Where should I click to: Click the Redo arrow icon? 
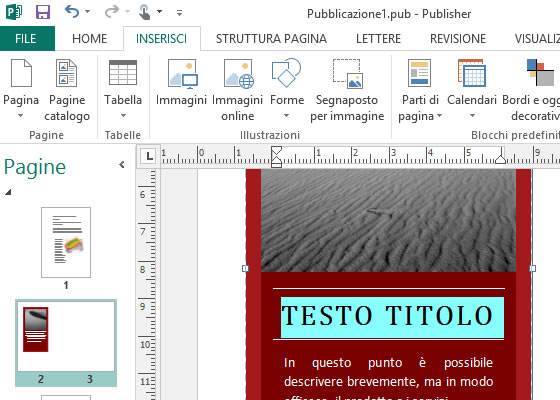111,12
